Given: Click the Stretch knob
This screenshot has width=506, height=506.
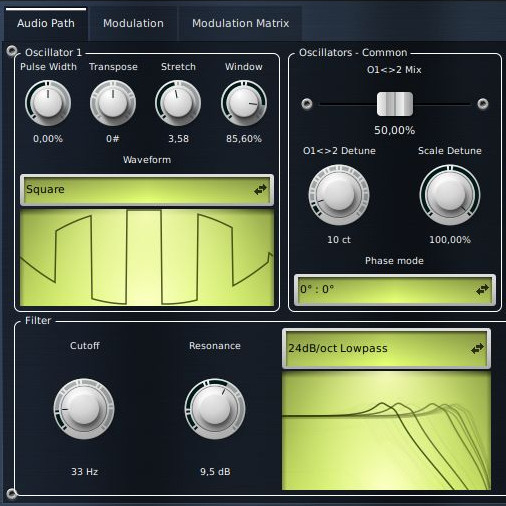Looking at the screenshot, I should (178, 103).
